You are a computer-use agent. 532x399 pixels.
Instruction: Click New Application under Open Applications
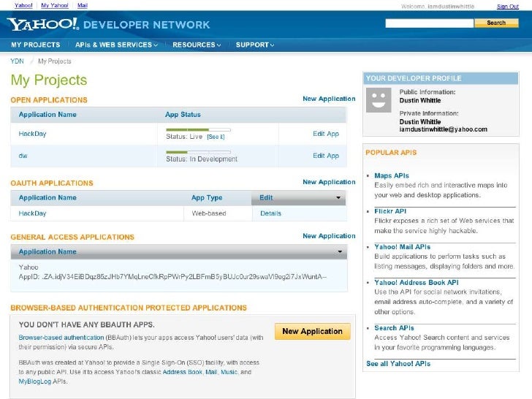pos(329,99)
